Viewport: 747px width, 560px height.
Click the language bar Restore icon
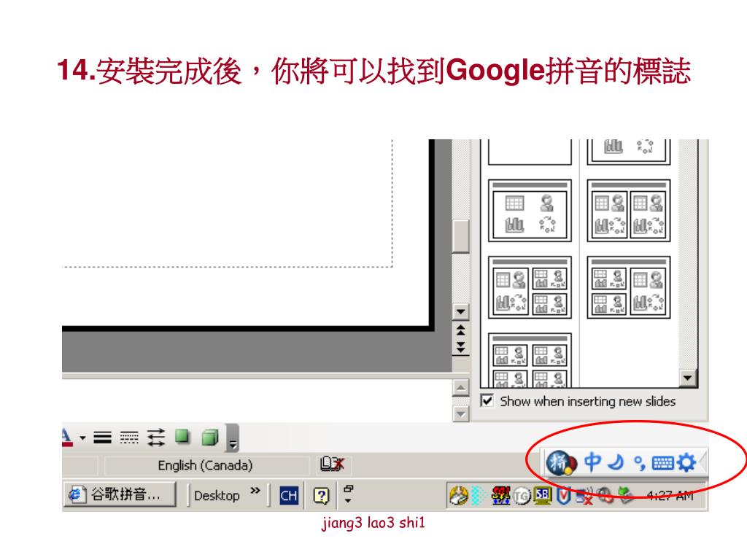(348, 489)
